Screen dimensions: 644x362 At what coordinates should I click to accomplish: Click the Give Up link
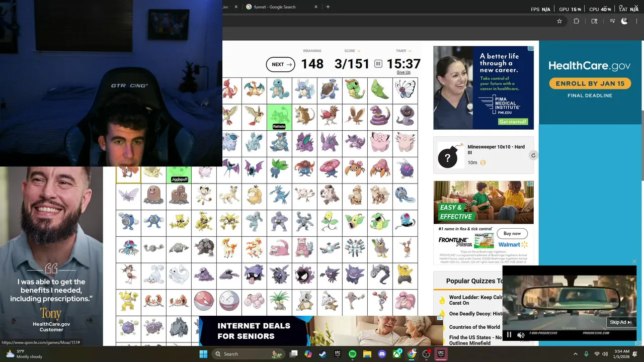point(404,72)
